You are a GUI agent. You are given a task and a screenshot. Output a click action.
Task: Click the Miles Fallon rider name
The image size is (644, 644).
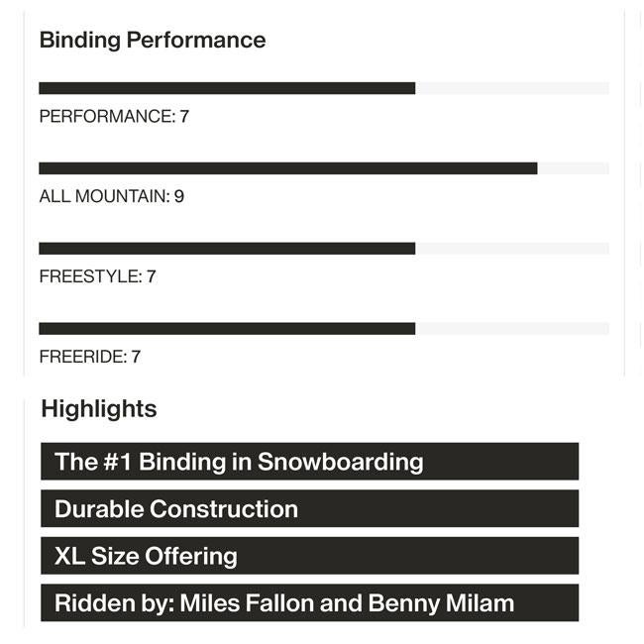click(x=247, y=603)
